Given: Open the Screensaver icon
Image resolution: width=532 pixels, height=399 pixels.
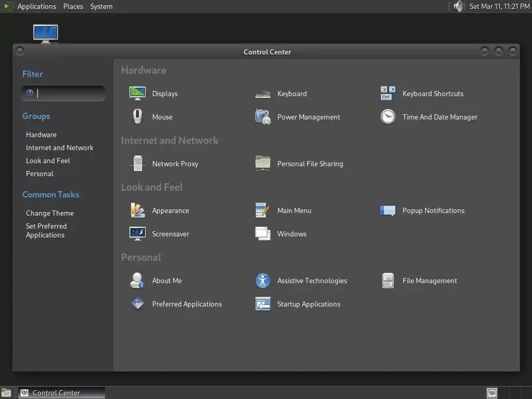Looking at the screenshot, I should click(x=137, y=234).
